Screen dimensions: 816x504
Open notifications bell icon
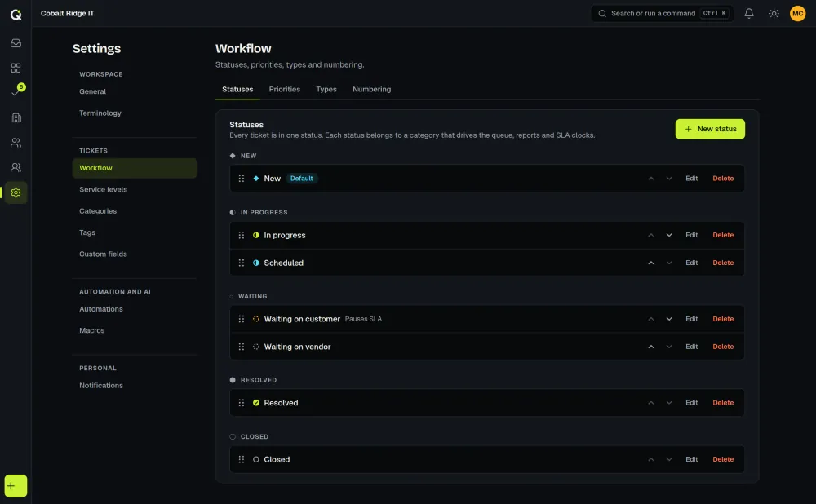pos(749,14)
